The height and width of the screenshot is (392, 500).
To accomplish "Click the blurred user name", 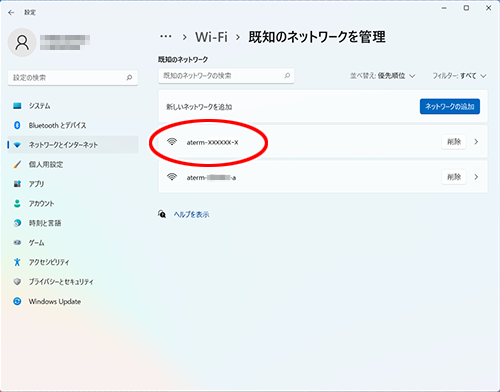I will pyautogui.click(x=65, y=42).
